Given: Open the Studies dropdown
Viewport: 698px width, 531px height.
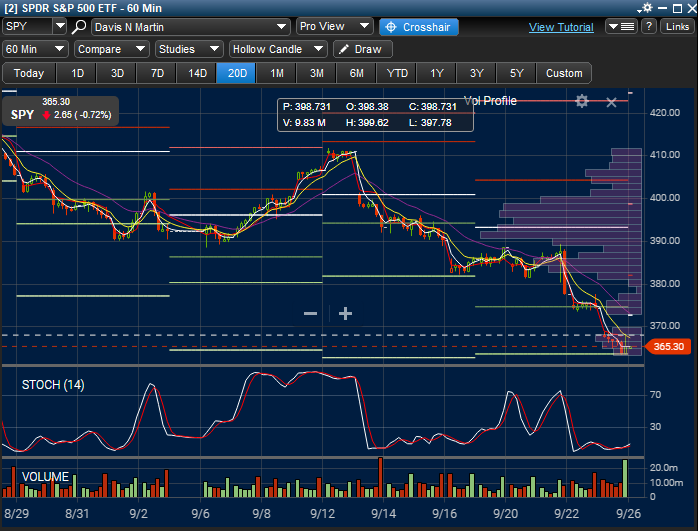Looking at the screenshot, I should pyautogui.click(x=189, y=49).
